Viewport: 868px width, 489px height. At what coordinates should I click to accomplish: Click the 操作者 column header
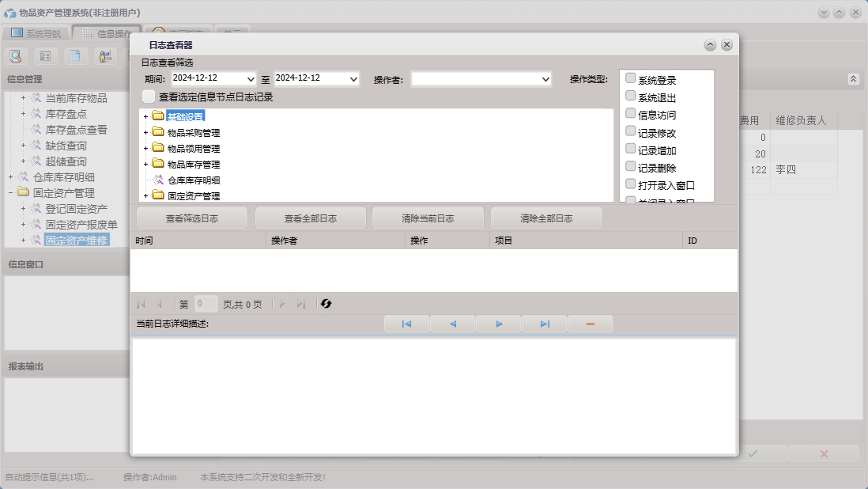[285, 241]
